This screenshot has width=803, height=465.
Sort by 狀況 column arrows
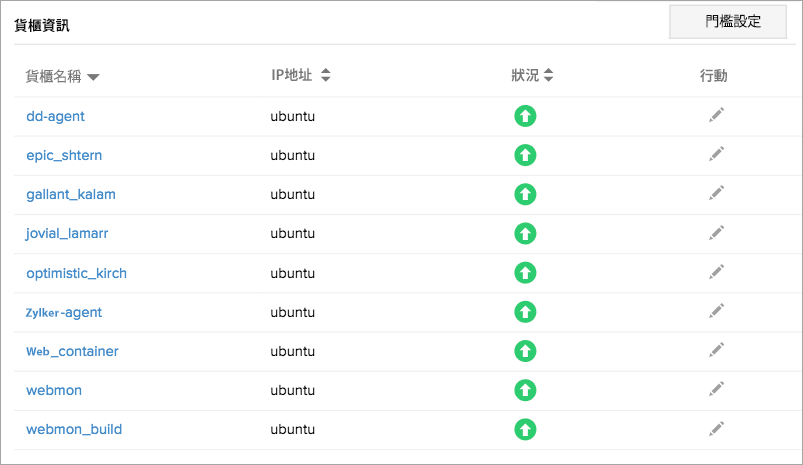click(548, 75)
